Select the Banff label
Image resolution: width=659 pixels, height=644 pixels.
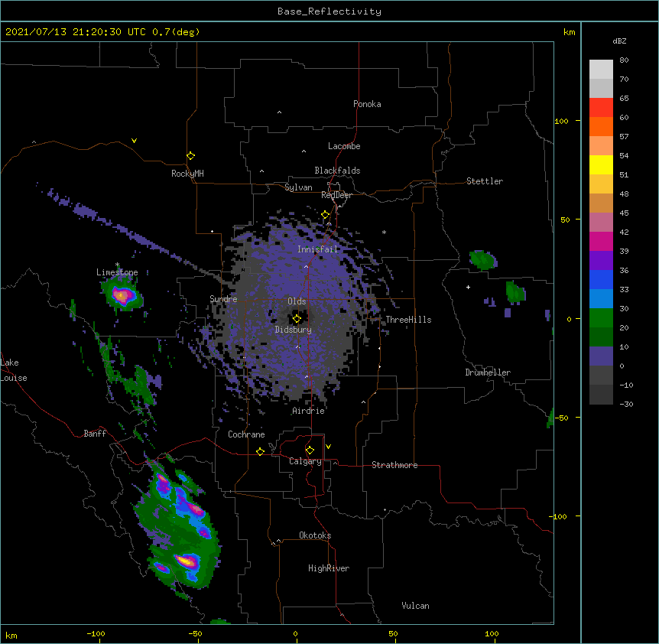click(95, 434)
